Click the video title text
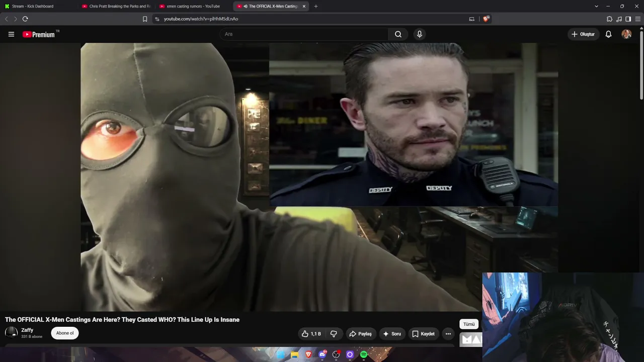 point(122,320)
